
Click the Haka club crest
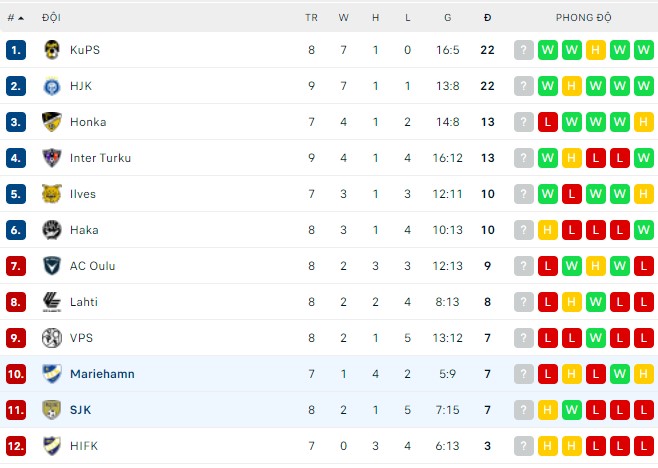(x=52, y=230)
